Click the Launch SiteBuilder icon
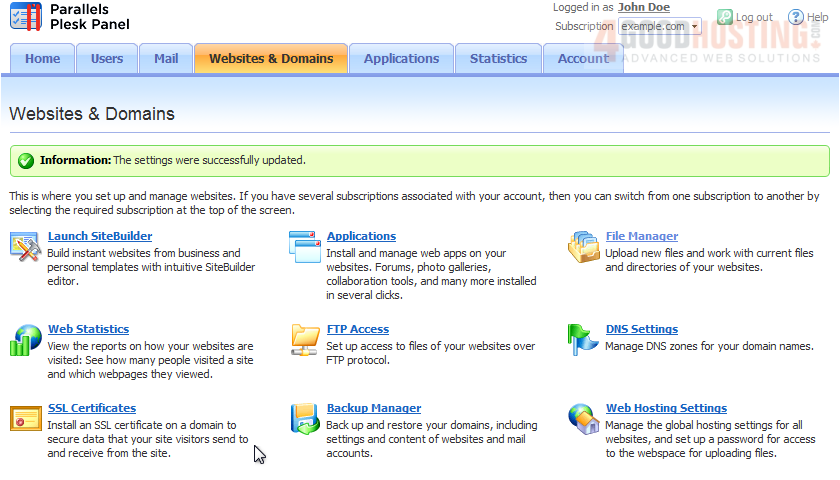 (25, 246)
